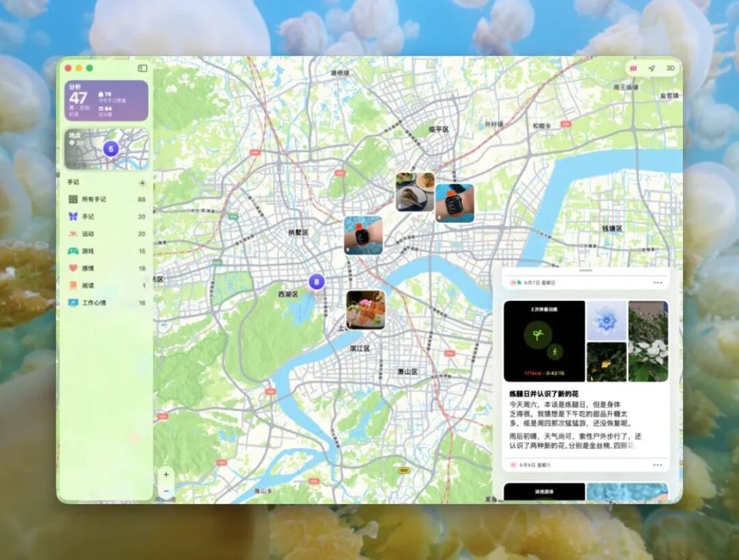Click the 滨江区 label on map
Screen dimensions: 739x560
tap(359, 348)
